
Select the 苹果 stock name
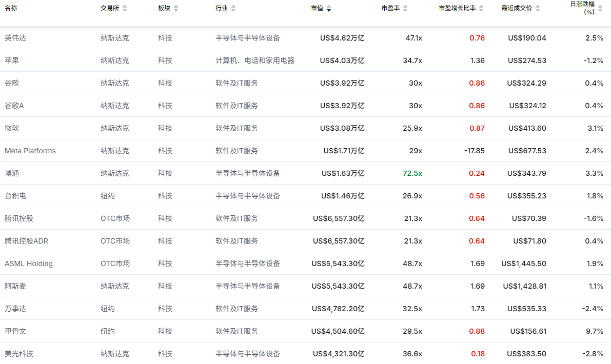(x=12, y=60)
